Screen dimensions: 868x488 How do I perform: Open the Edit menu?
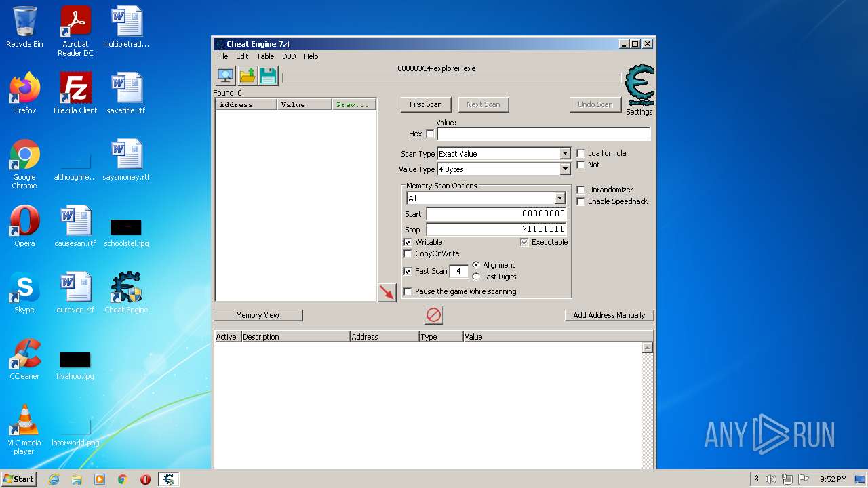(242, 56)
